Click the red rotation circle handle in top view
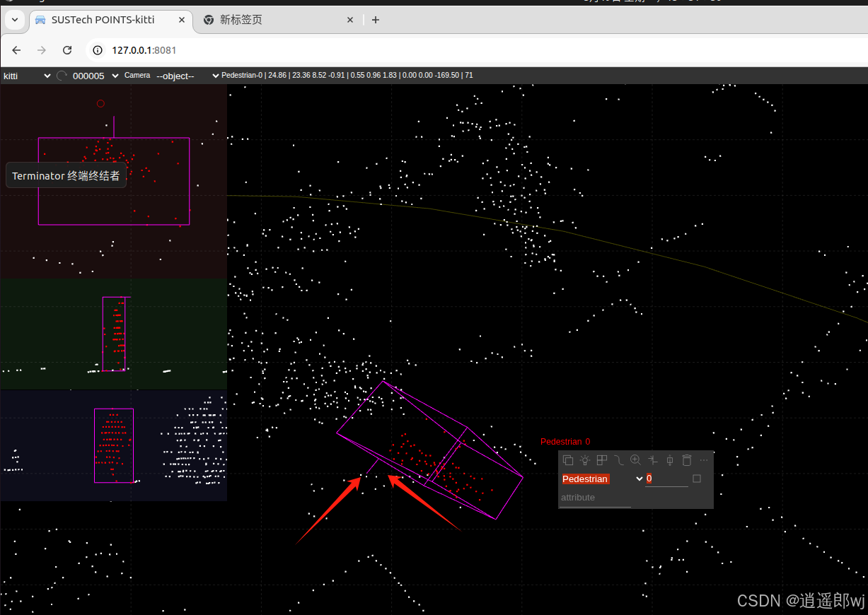The width and height of the screenshot is (868, 615). click(100, 103)
